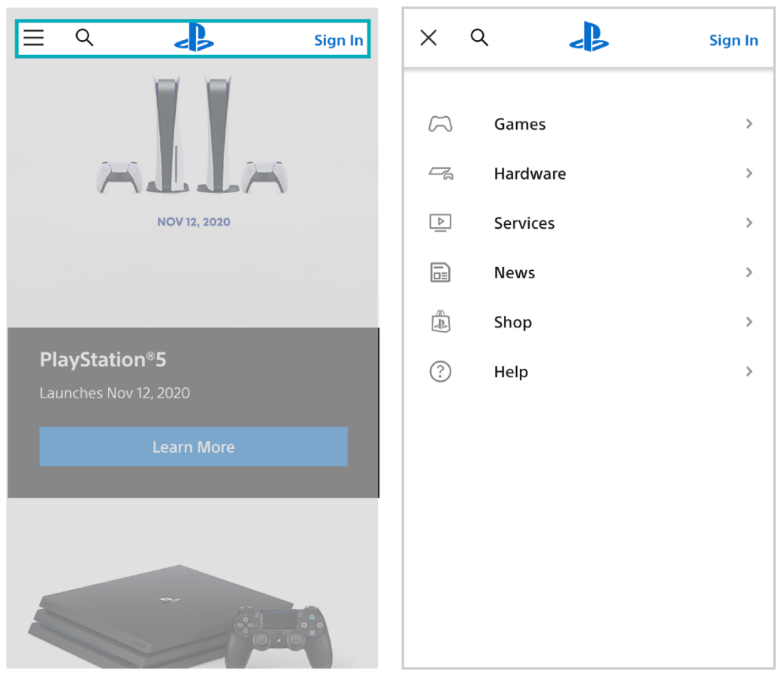Expand the Games chevron arrow

click(749, 124)
